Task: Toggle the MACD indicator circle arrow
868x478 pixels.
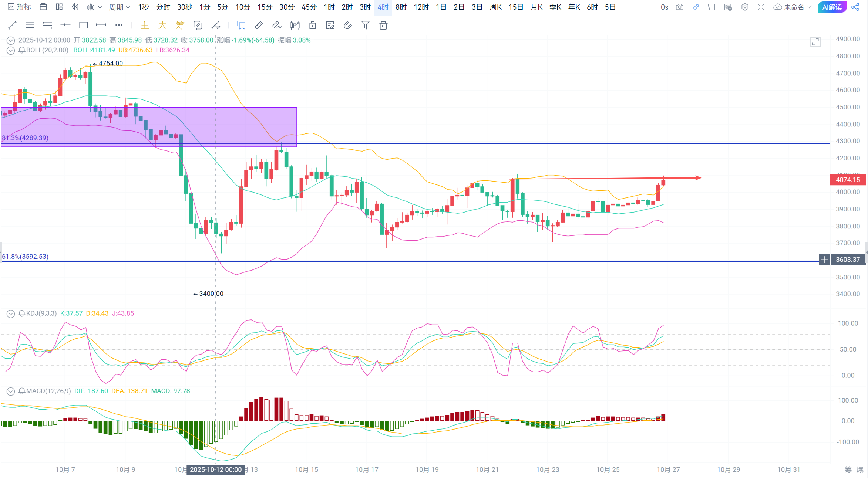Action: pos(11,391)
